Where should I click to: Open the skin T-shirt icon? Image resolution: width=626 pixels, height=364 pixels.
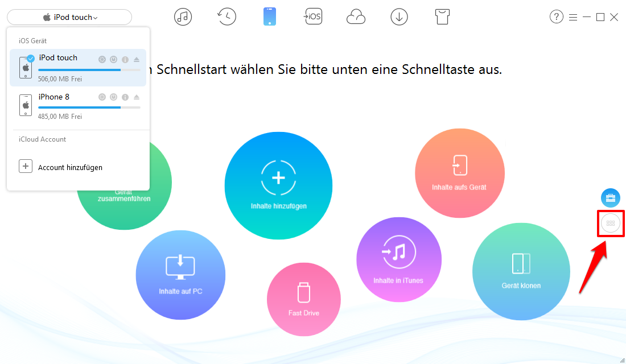point(442,16)
